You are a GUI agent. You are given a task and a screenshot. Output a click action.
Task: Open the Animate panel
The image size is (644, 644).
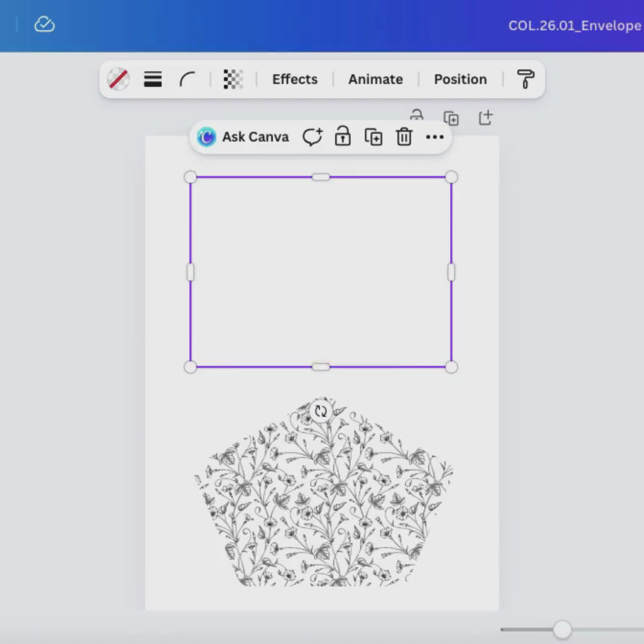pos(375,79)
